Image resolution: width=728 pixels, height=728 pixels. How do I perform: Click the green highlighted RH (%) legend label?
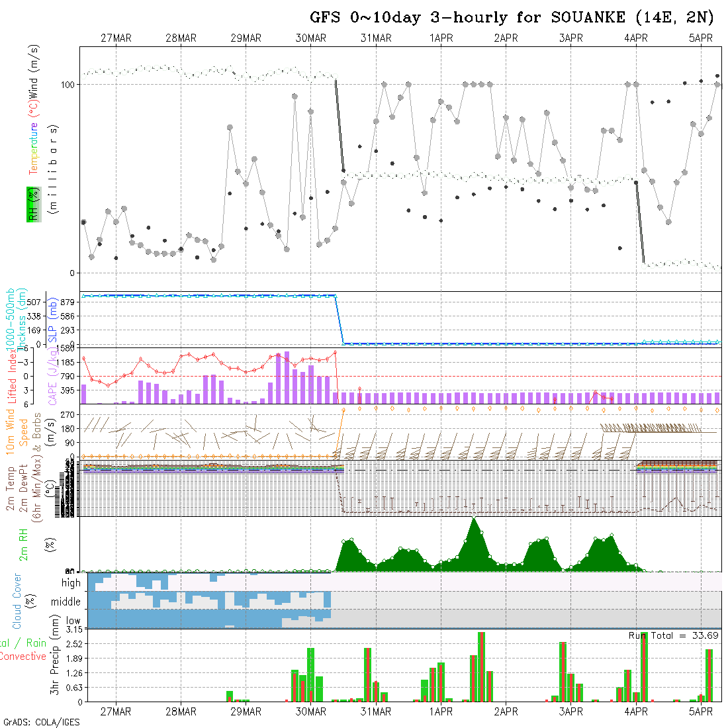coord(32,204)
